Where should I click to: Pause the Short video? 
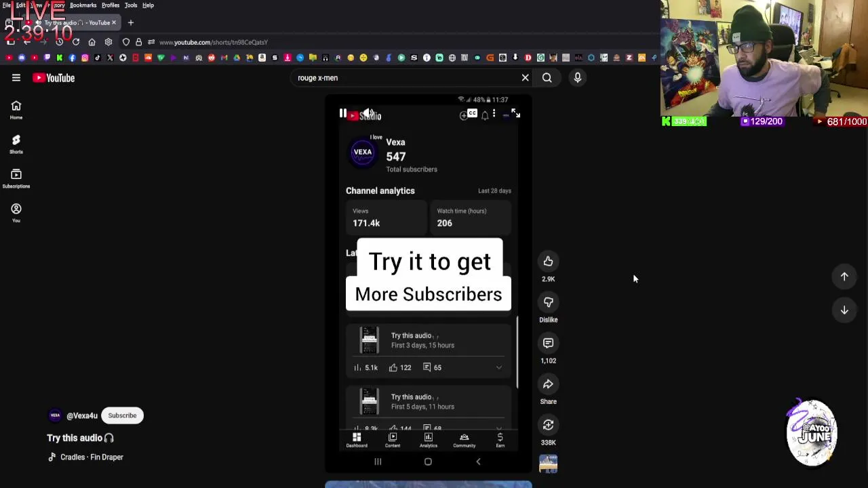(343, 114)
